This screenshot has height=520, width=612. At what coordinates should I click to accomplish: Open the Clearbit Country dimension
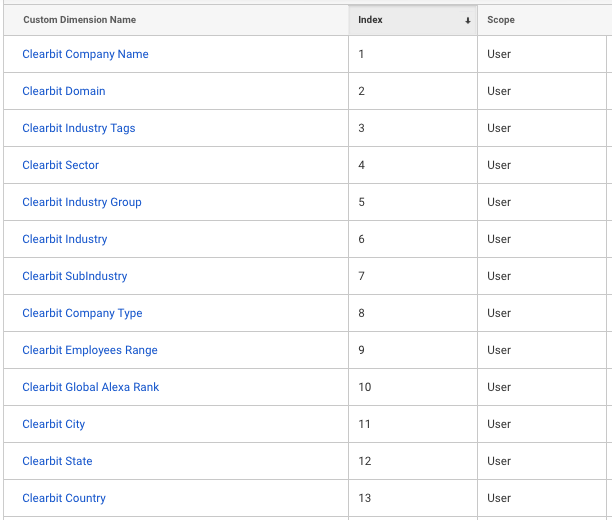click(x=64, y=498)
